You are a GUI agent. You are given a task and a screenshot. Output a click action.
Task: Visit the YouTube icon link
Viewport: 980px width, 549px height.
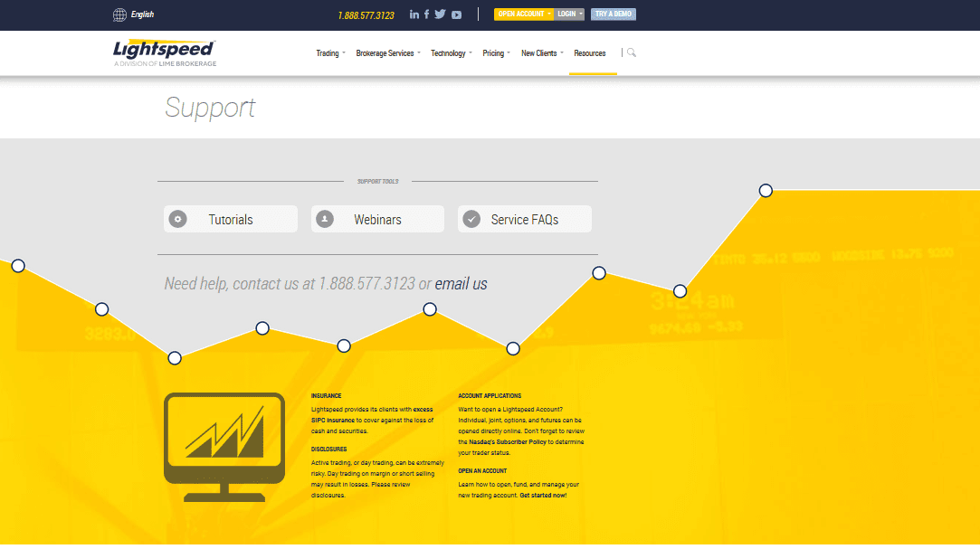click(x=457, y=14)
